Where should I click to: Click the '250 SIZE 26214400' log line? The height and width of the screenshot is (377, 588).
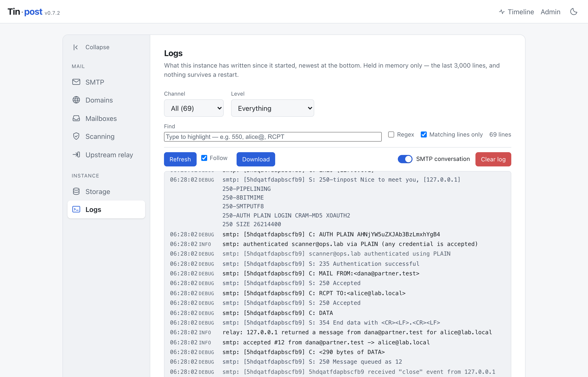pos(252,224)
